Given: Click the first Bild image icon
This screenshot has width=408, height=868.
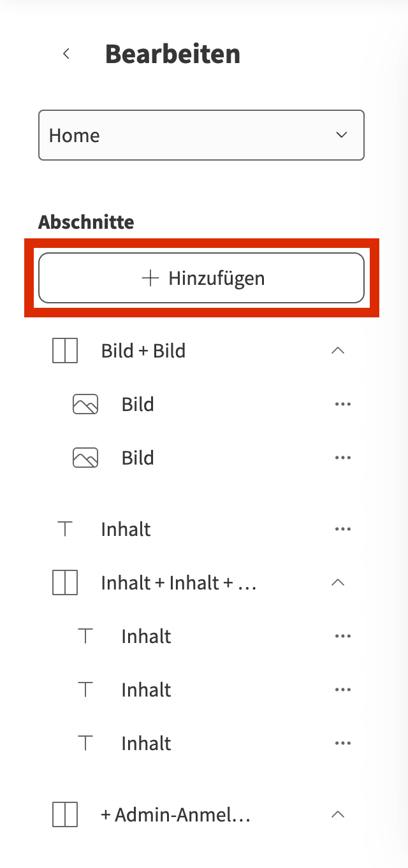Looking at the screenshot, I should [85, 404].
